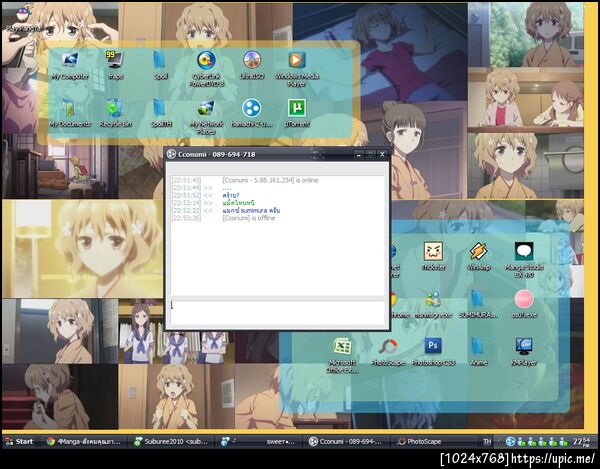Launch the Photoshop CS5 desktop shortcut
Screen dimensions: 600x469
click(433, 352)
